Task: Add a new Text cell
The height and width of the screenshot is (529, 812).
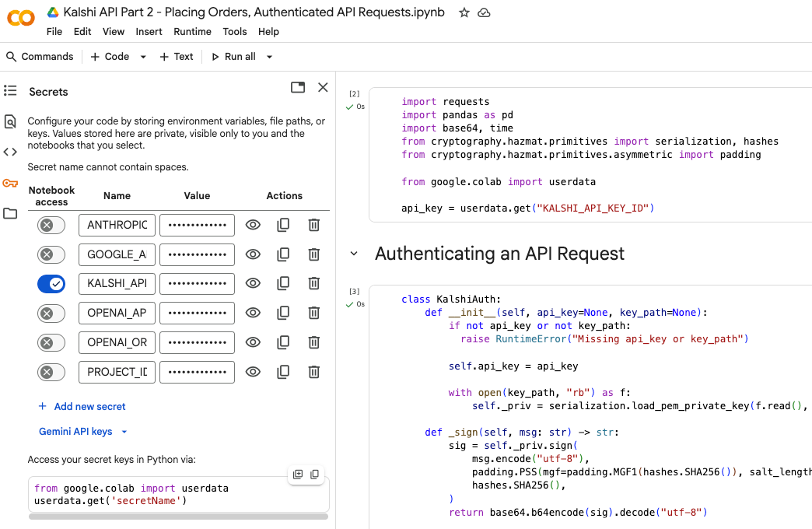Action: click(177, 57)
